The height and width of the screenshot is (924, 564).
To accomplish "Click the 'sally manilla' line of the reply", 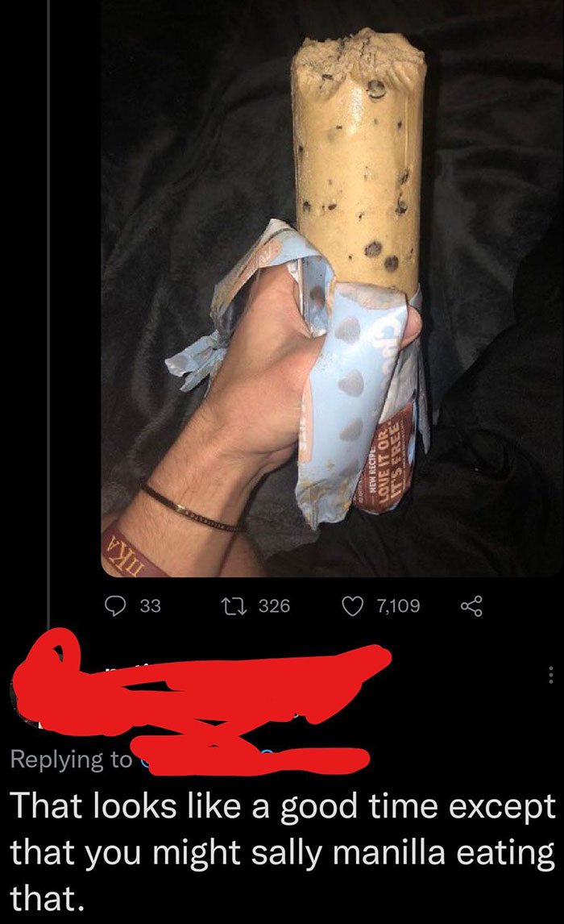I will pos(283,852).
